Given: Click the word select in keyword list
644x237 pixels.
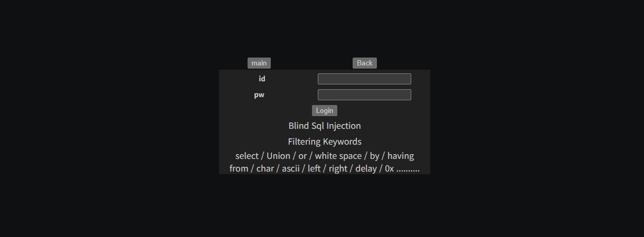Looking at the screenshot, I should [x=247, y=156].
